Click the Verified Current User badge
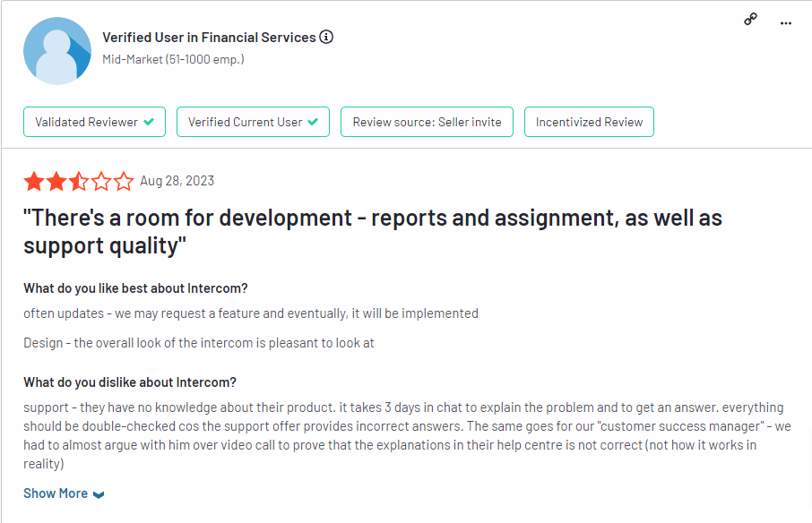Viewport: 812px width, 523px height. point(253,122)
